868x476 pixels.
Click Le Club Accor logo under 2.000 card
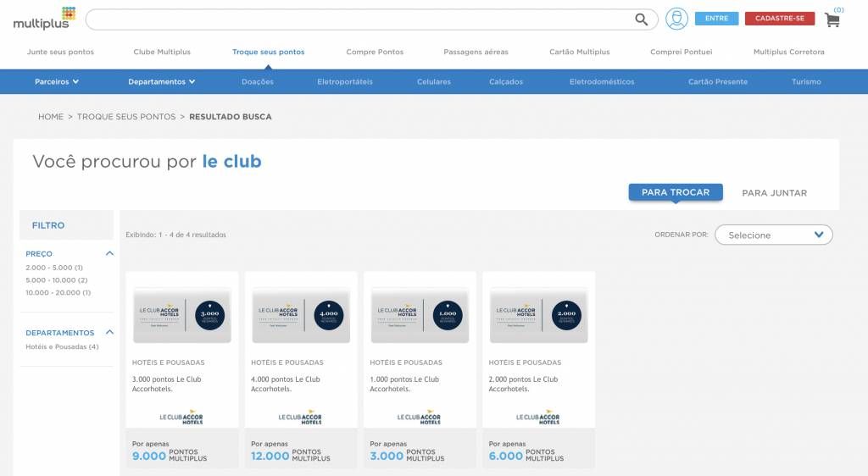538,418
